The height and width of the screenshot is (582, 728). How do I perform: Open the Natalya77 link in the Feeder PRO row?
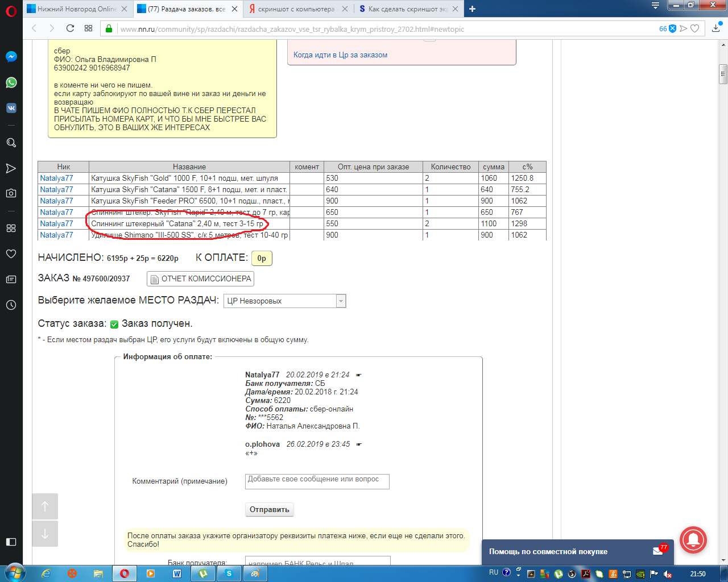tap(56, 201)
